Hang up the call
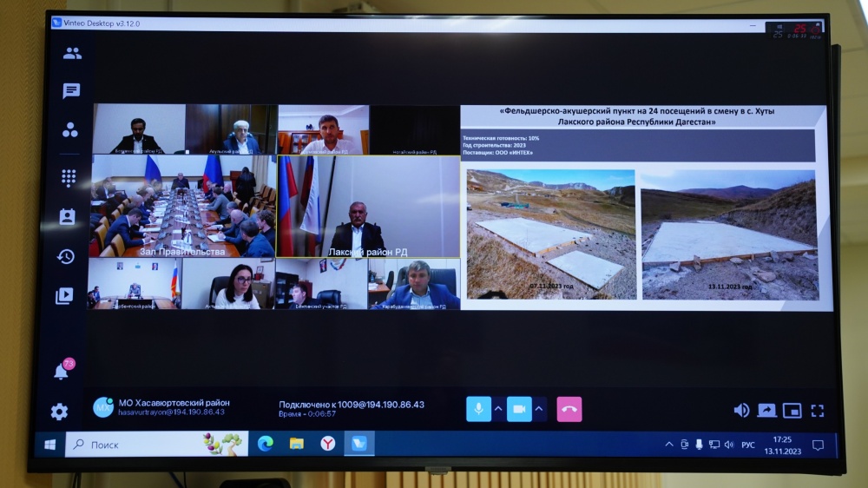Screen dimensions: 868x488 [x=569, y=409]
